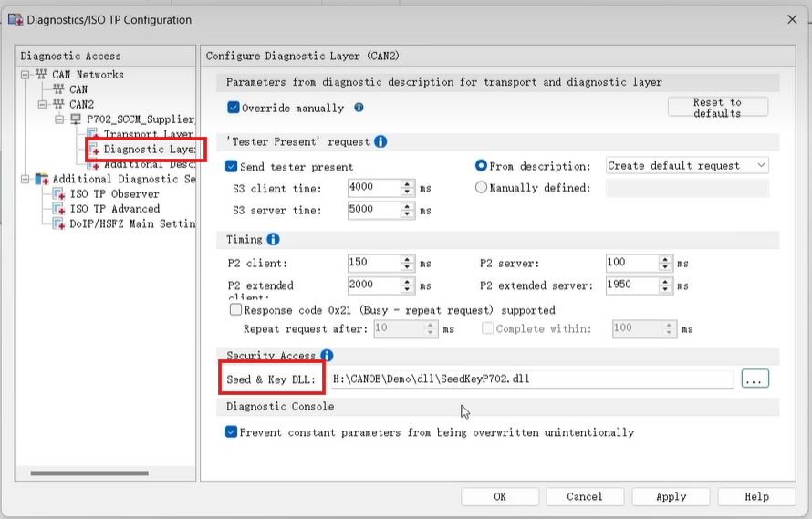
Task: Click the CAN2 network icon
Action: (x=58, y=104)
